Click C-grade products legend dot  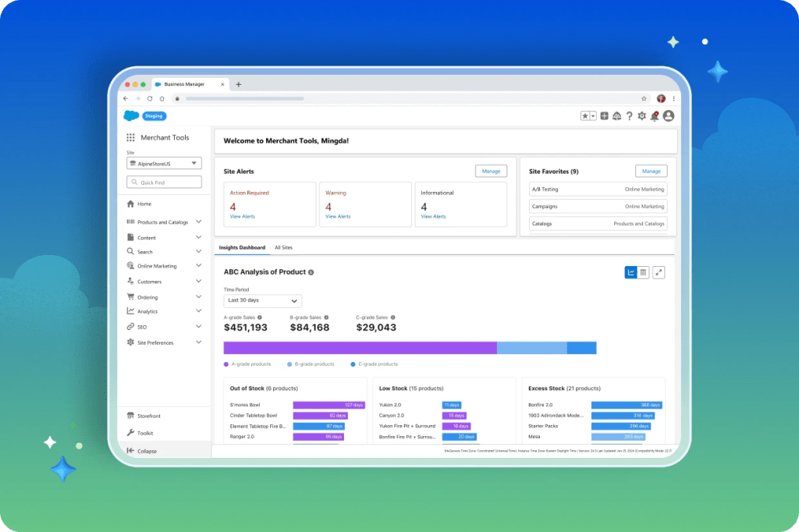[x=353, y=364]
